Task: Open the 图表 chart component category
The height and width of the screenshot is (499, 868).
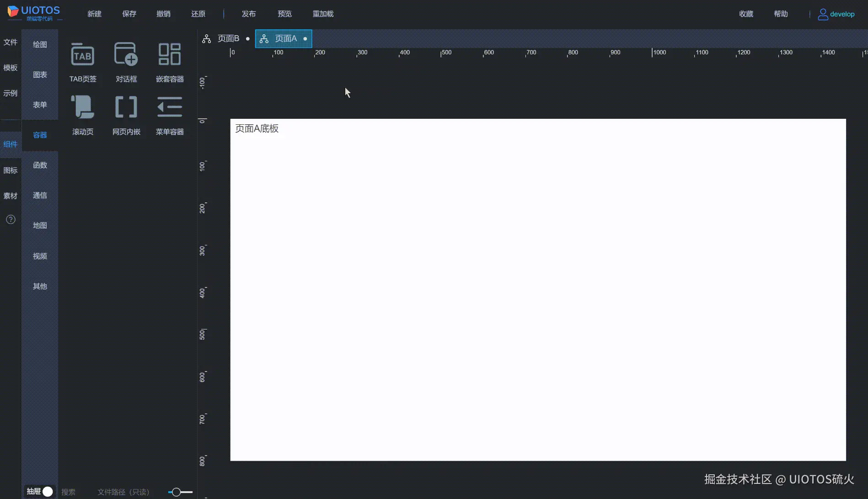Action: pyautogui.click(x=40, y=74)
